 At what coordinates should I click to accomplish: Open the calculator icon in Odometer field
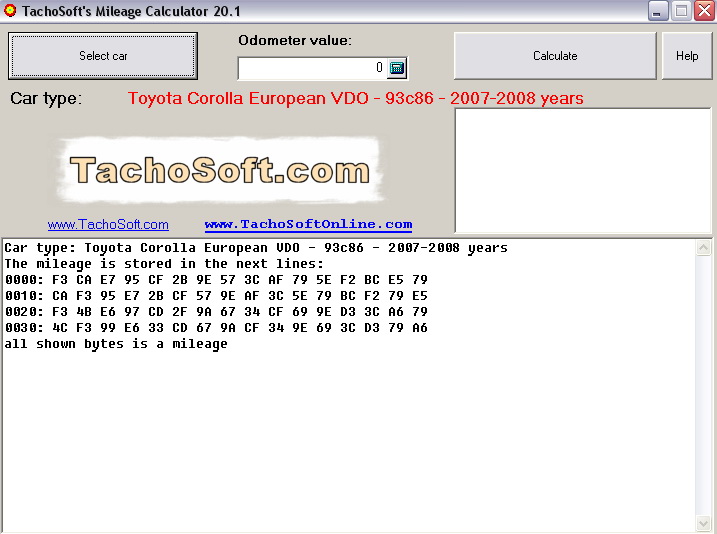tap(396, 68)
